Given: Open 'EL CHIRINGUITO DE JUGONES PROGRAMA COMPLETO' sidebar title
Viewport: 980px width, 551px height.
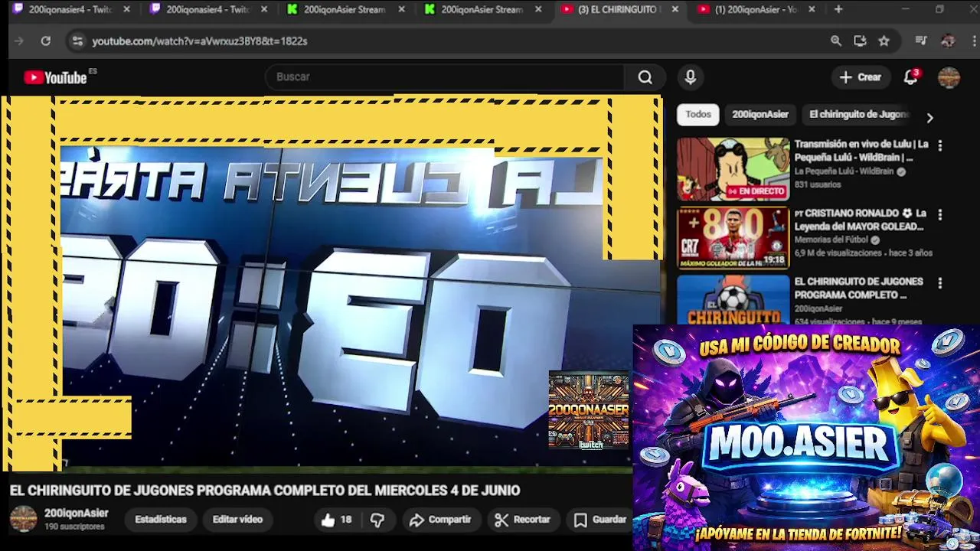Looking at the screenshot, I should (858, 289).
